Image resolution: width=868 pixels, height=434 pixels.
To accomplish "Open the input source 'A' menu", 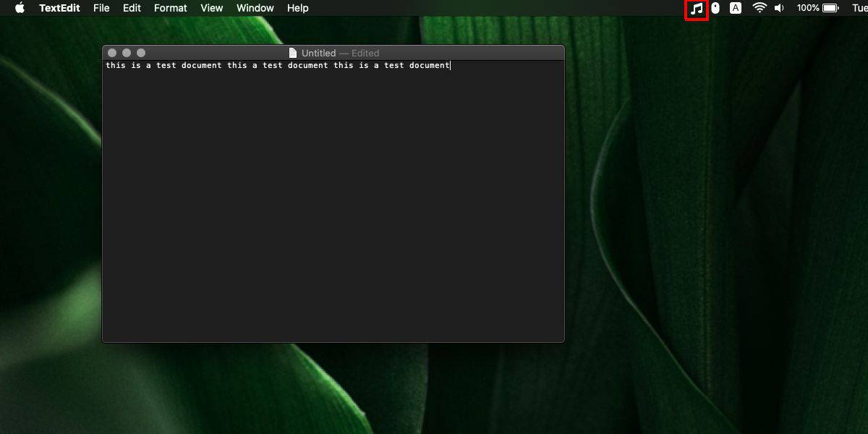I will coord(736,8).
